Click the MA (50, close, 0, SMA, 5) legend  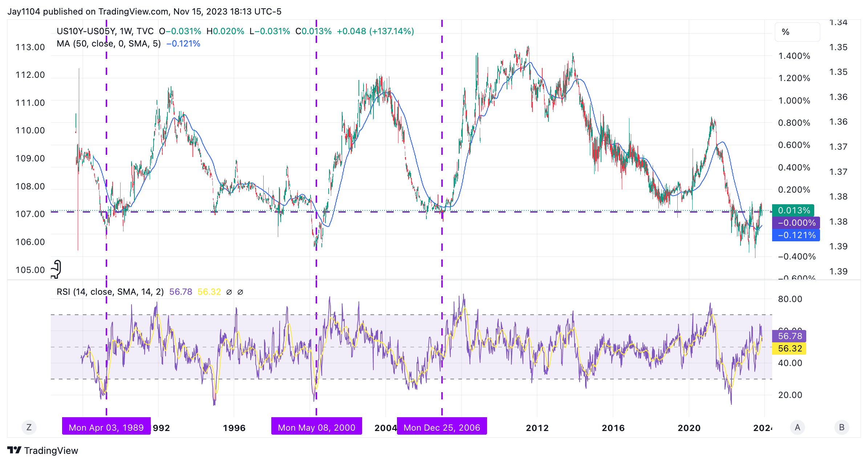[109, 44]
